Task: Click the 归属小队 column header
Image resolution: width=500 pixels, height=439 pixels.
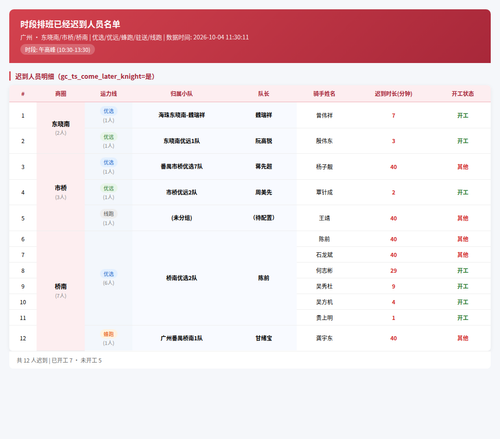Action: point(181,94)
